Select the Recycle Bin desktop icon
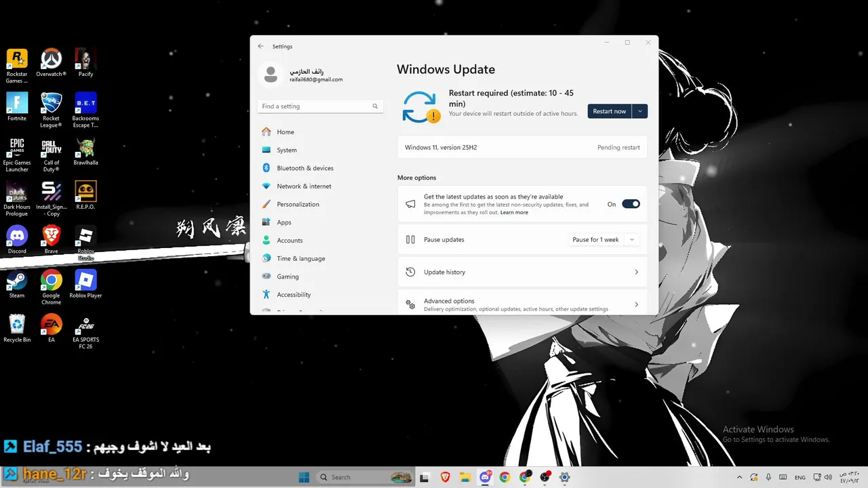This screenshot has height=488, width=868. click(x=17, y=328)
